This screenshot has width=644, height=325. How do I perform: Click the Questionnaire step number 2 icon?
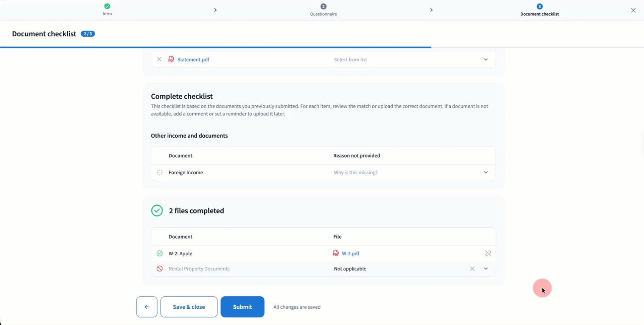[323, 6]
